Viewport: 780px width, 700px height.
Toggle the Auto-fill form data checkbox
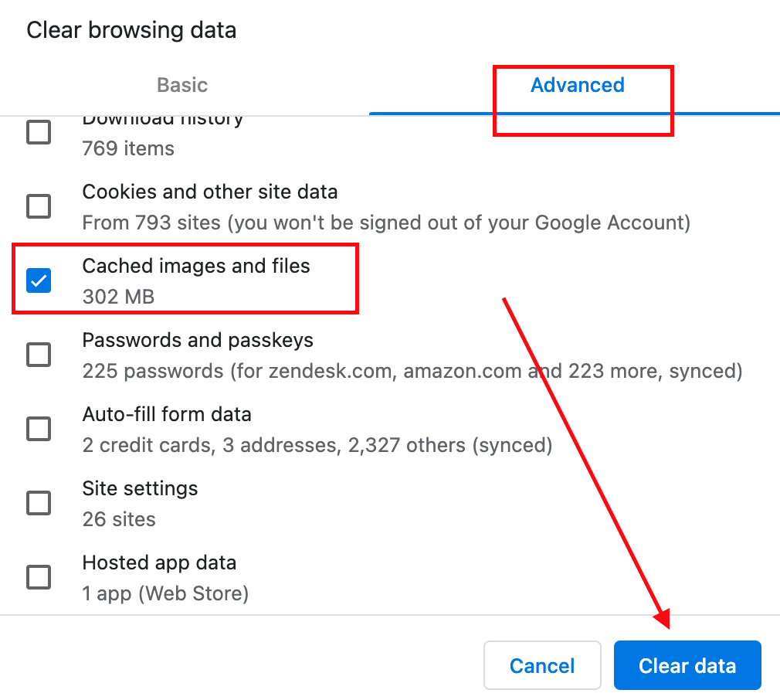point(39,429)
